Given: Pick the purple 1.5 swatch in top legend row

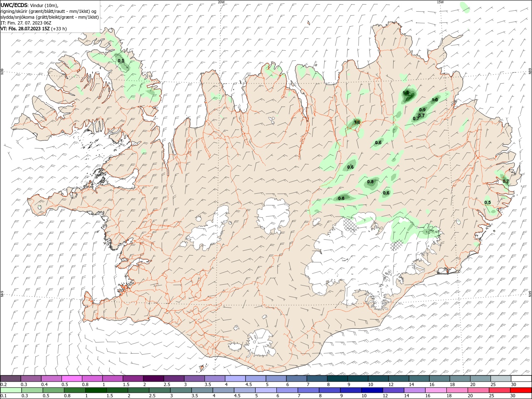Looking at the screenshot, I should point(133,379).
